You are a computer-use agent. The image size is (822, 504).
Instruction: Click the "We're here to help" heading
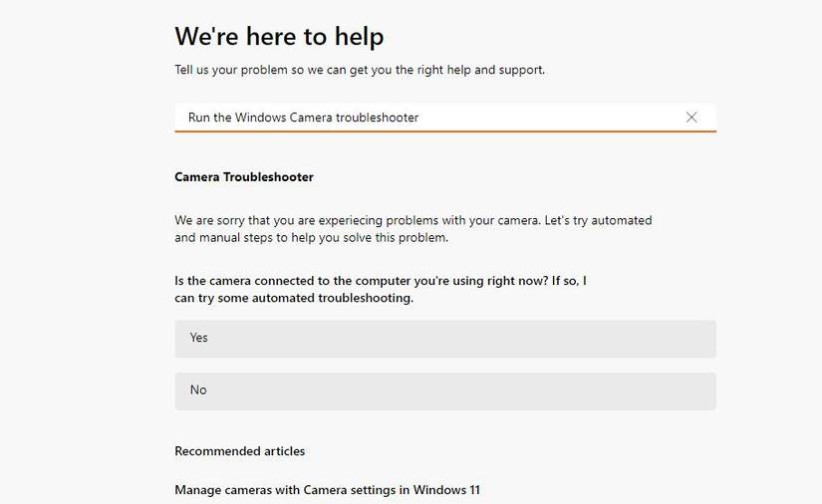[279, 37]
